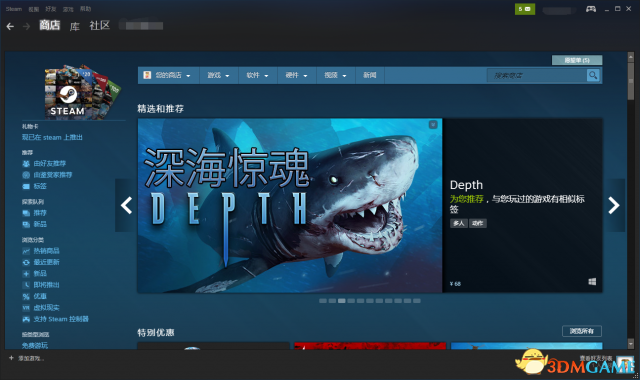This screenshot has width=640, height=380.
Task: Click the 浏览所有 browse all button
Action: tap(582, 331)
